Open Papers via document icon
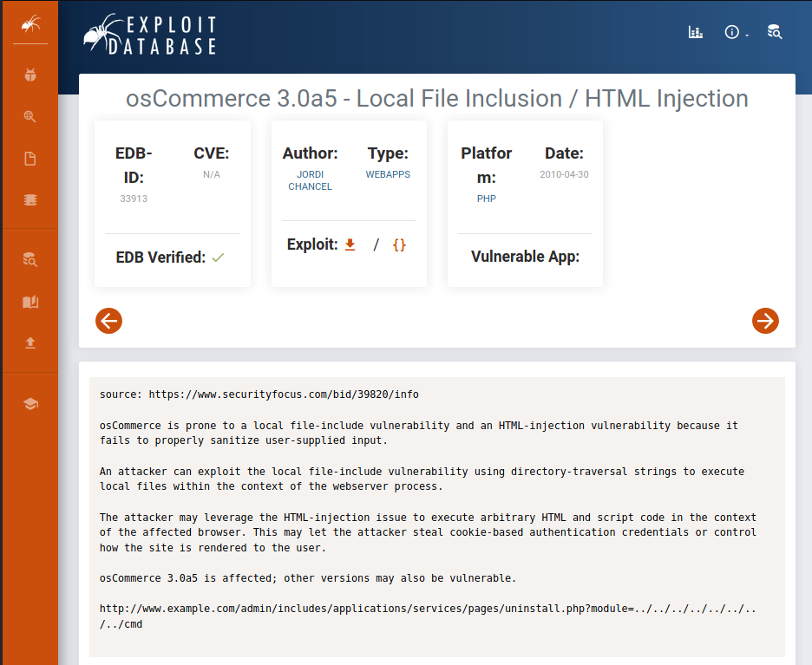The width and height of the screenshot is (812, 665). (x=30, y=159)
